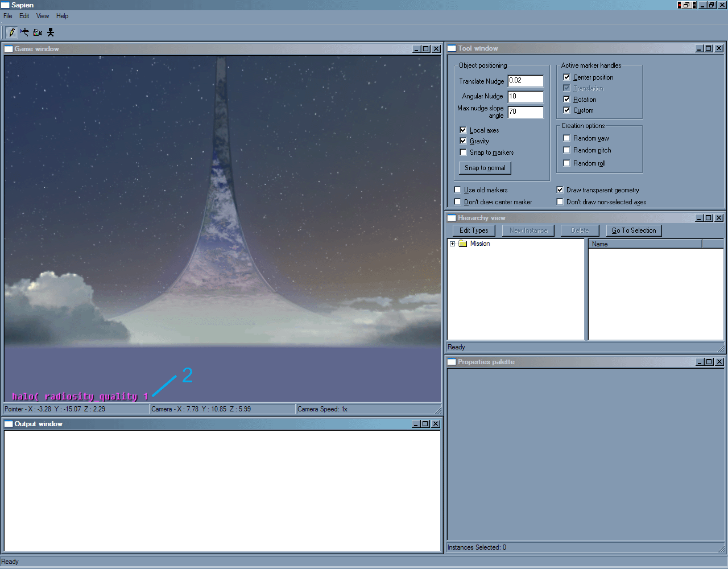Select the camera tool in toolbar
Image resolution: width=728 pixels, height=569 pixels.
pos(38,32)
